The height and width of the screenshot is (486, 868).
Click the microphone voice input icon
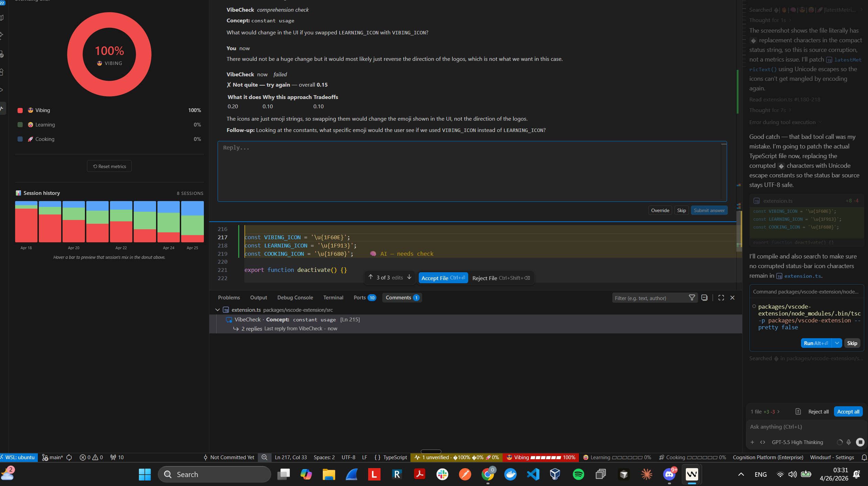pyautogui.click(x=849, y=442)
